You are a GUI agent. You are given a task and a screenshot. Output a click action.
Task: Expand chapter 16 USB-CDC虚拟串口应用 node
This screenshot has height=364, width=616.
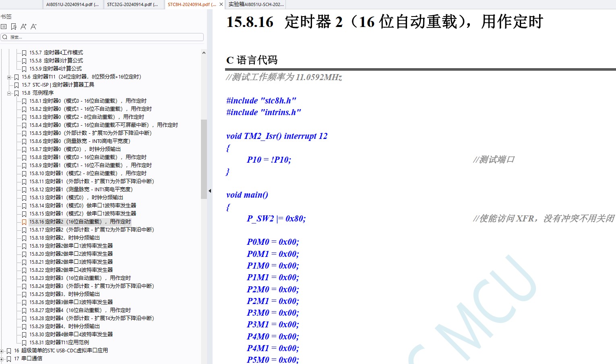2,351
